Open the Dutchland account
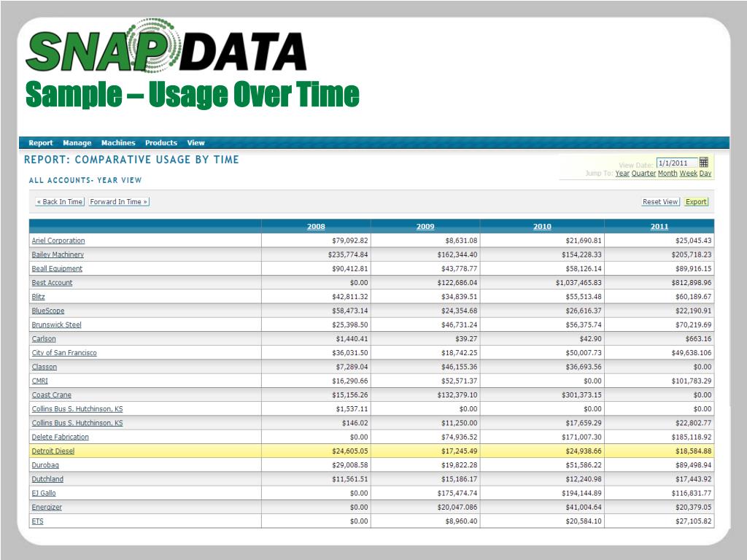This screenshot has height=560, width=747. pyautogui.click(x=47, y=479)
